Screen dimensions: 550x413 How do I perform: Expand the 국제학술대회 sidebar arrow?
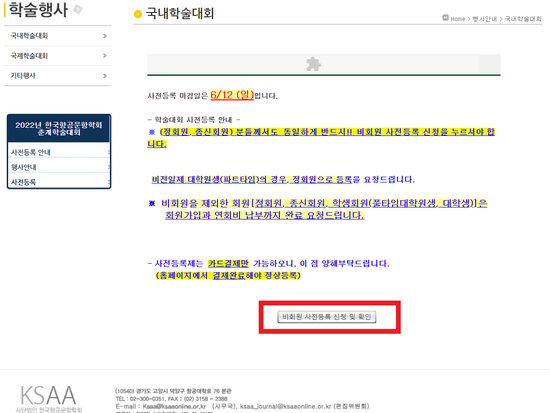coord(105,56)
